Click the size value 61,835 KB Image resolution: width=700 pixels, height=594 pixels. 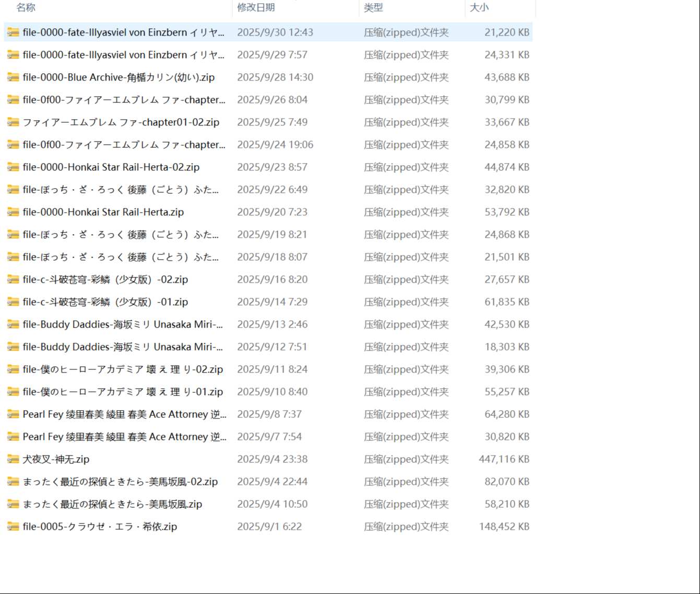507,302
